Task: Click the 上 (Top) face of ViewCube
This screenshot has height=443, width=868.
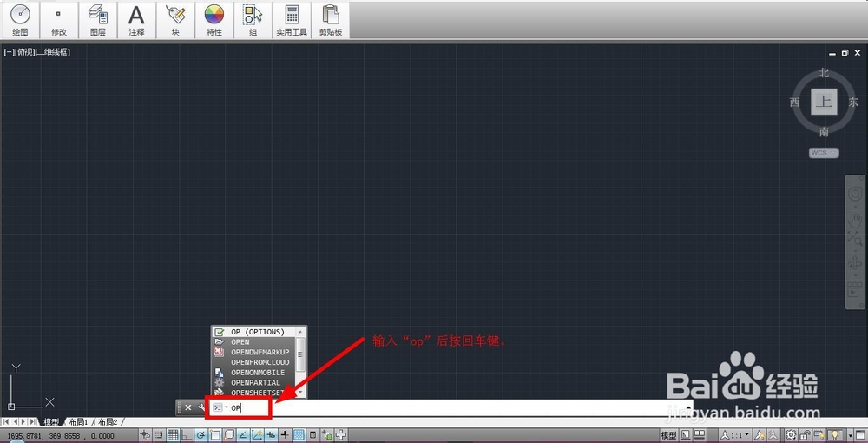Action: coord(825,102)
